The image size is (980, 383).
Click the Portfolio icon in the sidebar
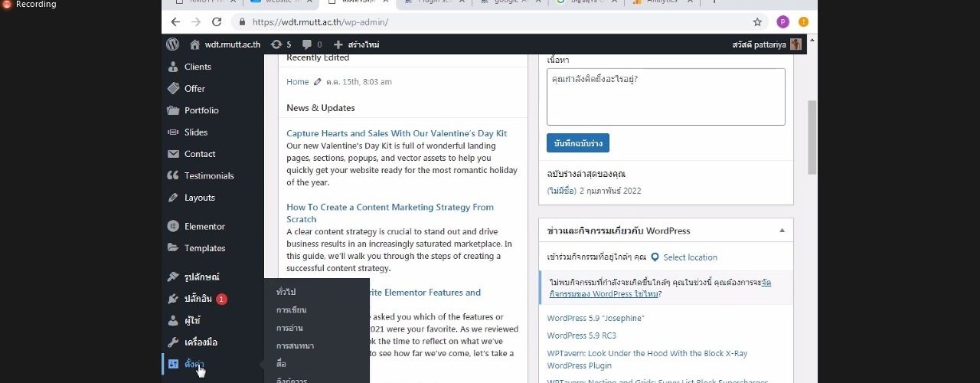173,110
